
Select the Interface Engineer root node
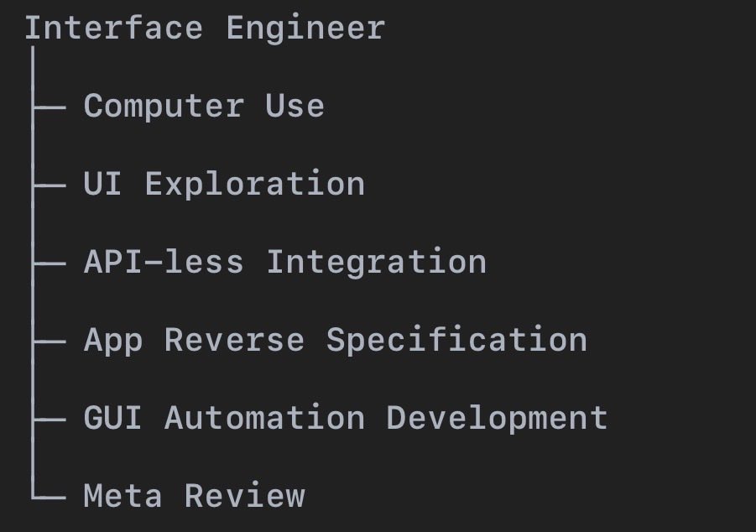[205, 29]
